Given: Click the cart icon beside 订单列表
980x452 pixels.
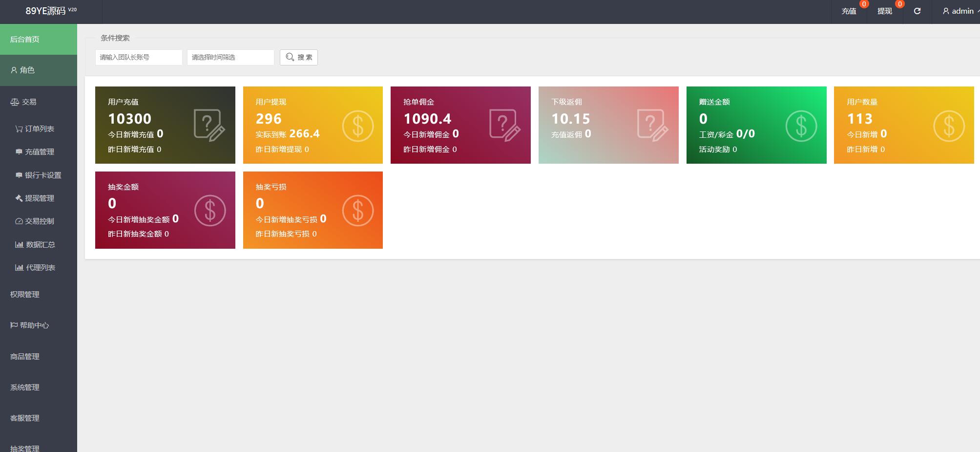Looking at the screenshot, I should pos(19,129).
